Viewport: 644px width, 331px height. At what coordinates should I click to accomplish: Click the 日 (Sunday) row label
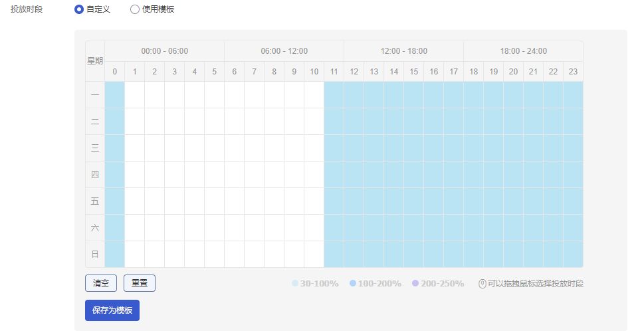tap(95, 254)
